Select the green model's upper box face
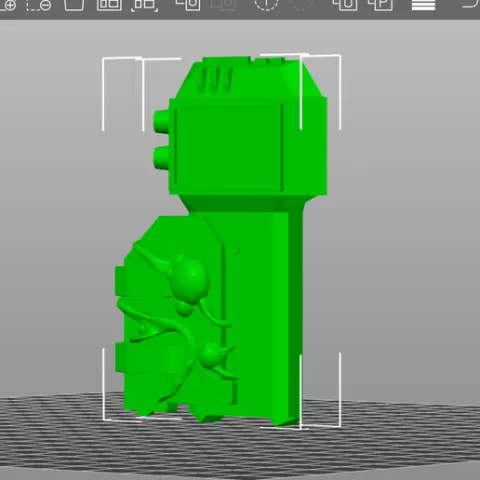Screen dimensions: 480x480 click(x=228, y=148)
